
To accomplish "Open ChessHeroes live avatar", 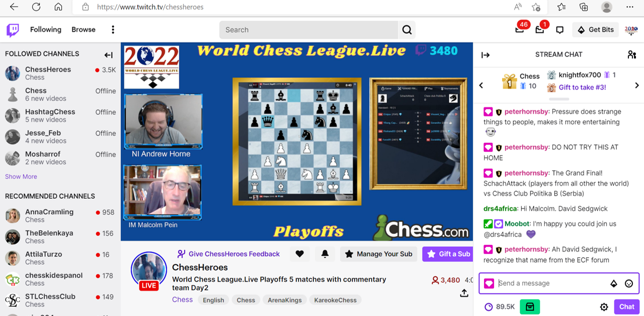I will 149,271.
